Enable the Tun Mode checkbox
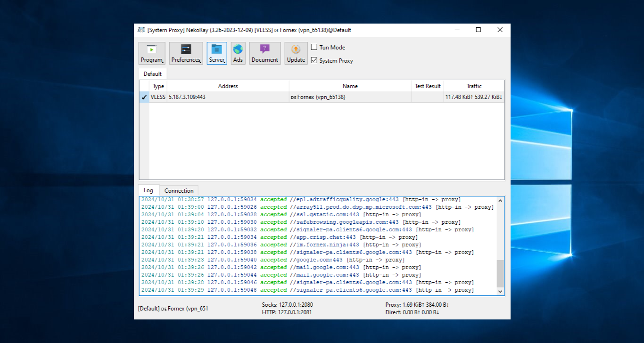This screenshot has width=644, height=343. [x=314, y=47]
